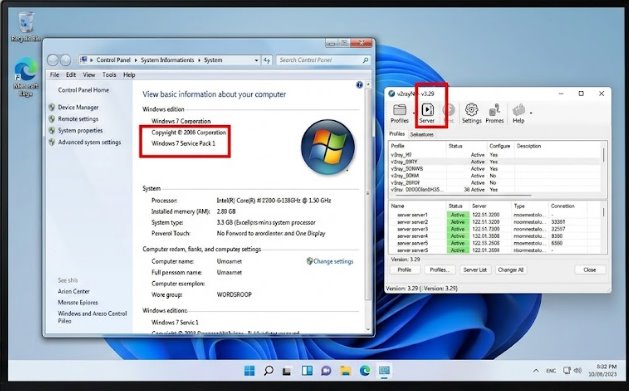Screen dimensions: 629x391
Task: Expand the Control Panel breadcrumb arrow
Action: (x=136, y=60)
